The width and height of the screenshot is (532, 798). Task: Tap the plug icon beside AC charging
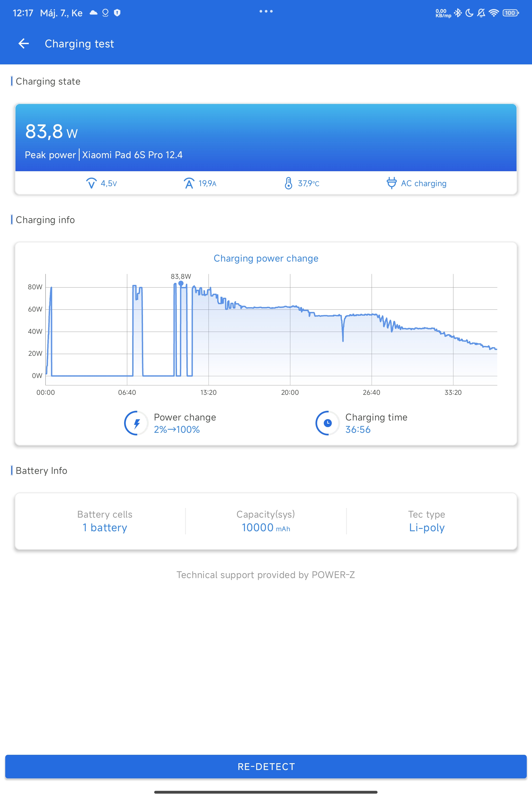coord(391,183)
